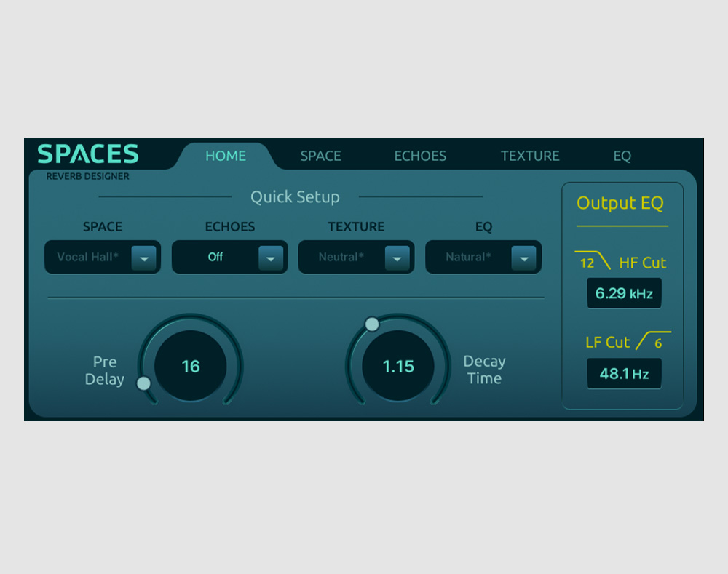Image resolution: width=728 pixels, height=574 pixels.
Task: Open the EQ preset dropdown arrow
Action: pyautogui.click(x=523, y=258)
